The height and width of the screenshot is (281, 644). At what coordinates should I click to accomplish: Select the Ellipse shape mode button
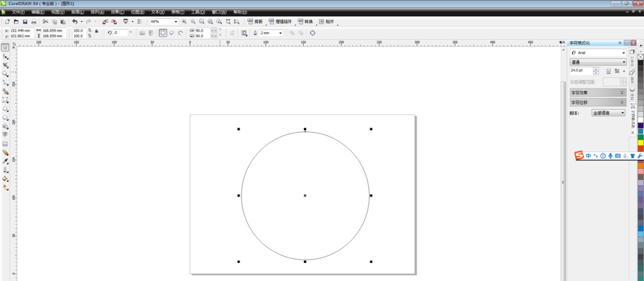click(163, 33)
